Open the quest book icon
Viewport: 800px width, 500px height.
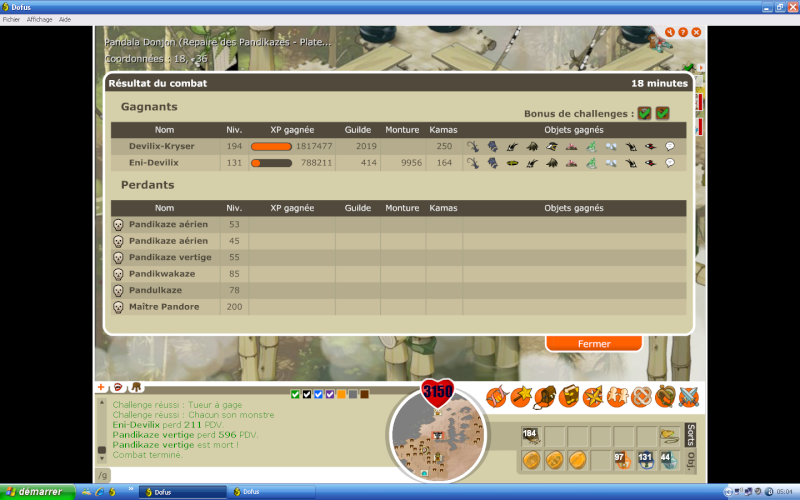568,396
